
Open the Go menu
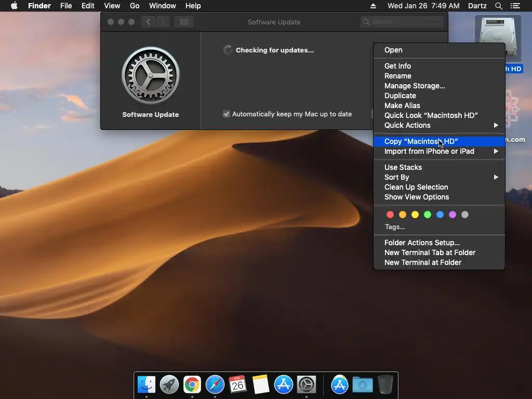135,6
